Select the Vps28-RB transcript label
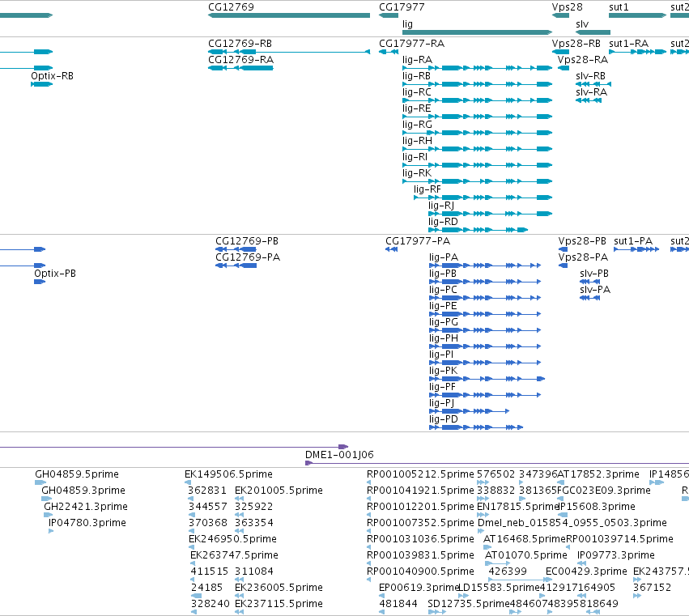Screen dimensions: 689x616 coord(576,44)
